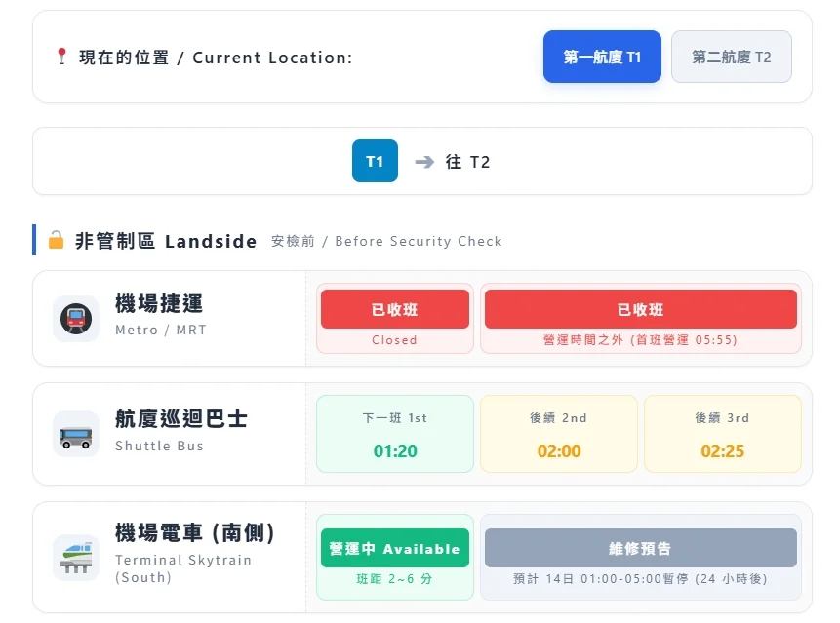Click the Terminal Skytrain icon
Viewport: 840px width, 623px height.
(76, 557)
